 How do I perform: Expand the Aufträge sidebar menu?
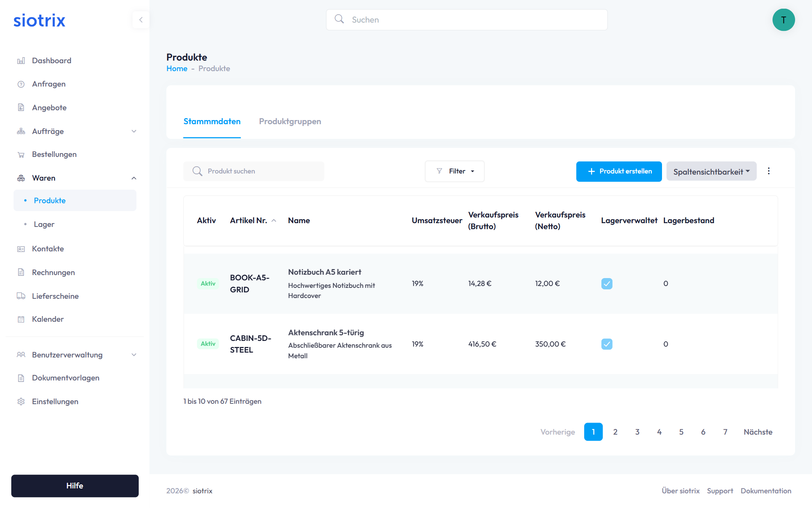(x=134, y=131)
